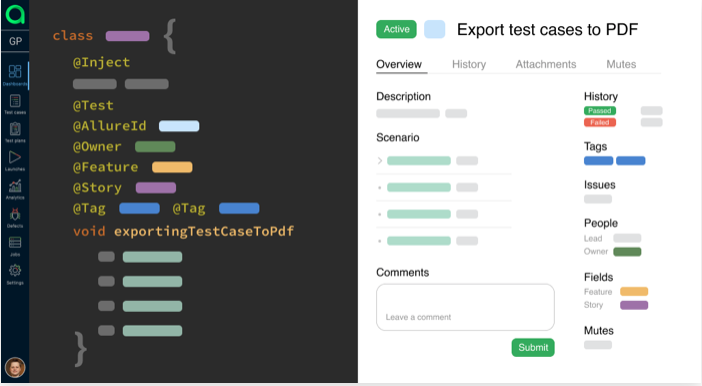
Task: Open Defects bug icon in sidebar
Action: coord(15,218)
